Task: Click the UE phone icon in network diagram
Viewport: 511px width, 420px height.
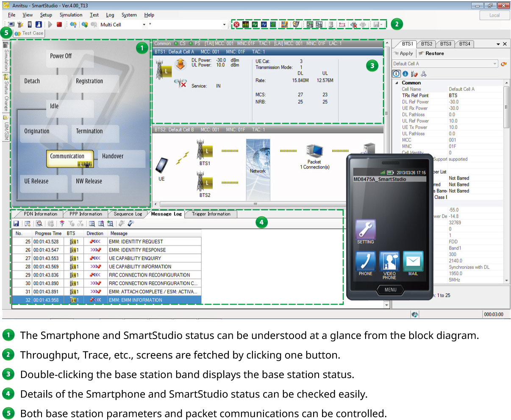Action: click(162, 166)
